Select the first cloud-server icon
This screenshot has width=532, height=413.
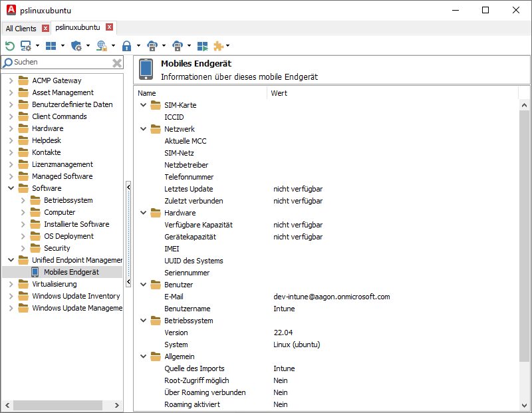point(152,45)
